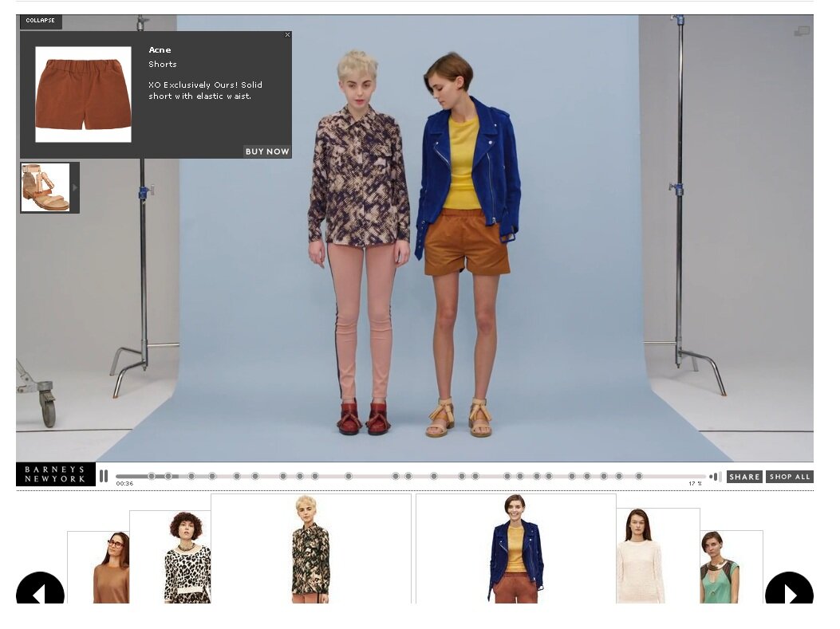Pause the video playback
This screenshot has width=840, height=629.
pos(105,474)
